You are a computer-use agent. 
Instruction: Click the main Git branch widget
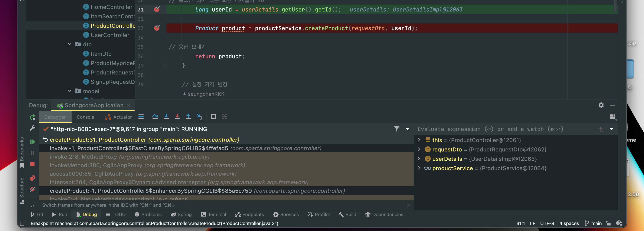(593, 223)
